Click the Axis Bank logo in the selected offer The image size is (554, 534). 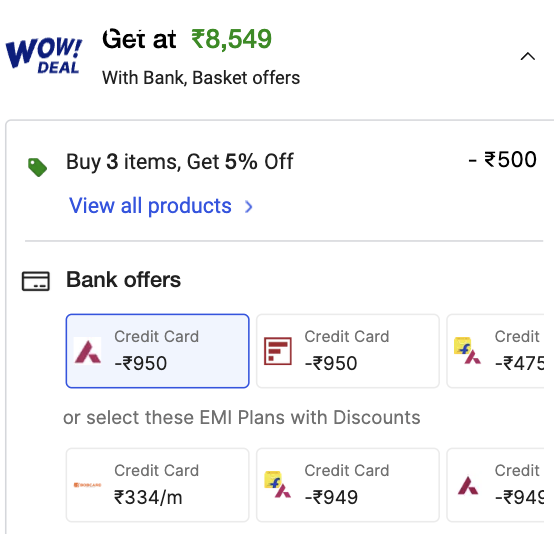click(88, 351)
